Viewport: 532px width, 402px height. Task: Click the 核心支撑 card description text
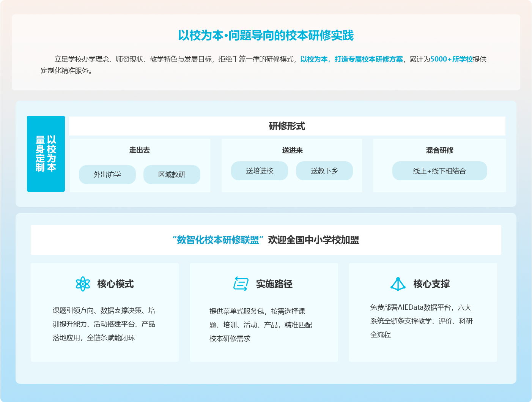(421, 321)
